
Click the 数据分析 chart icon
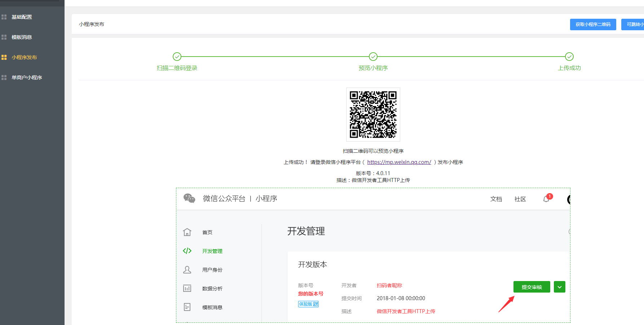(187, 288)
